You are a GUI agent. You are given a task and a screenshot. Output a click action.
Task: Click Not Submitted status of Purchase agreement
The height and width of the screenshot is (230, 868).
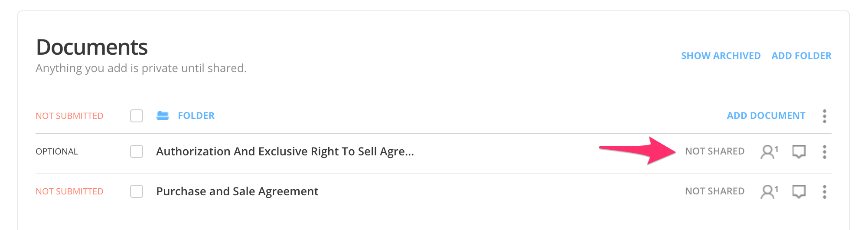[69, 191]
